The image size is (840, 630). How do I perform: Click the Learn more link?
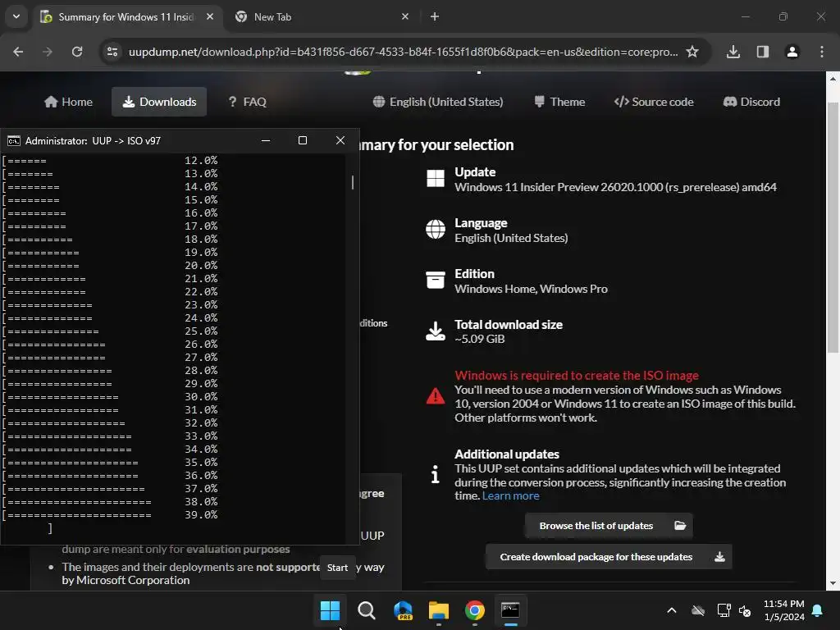coord(510,496)
